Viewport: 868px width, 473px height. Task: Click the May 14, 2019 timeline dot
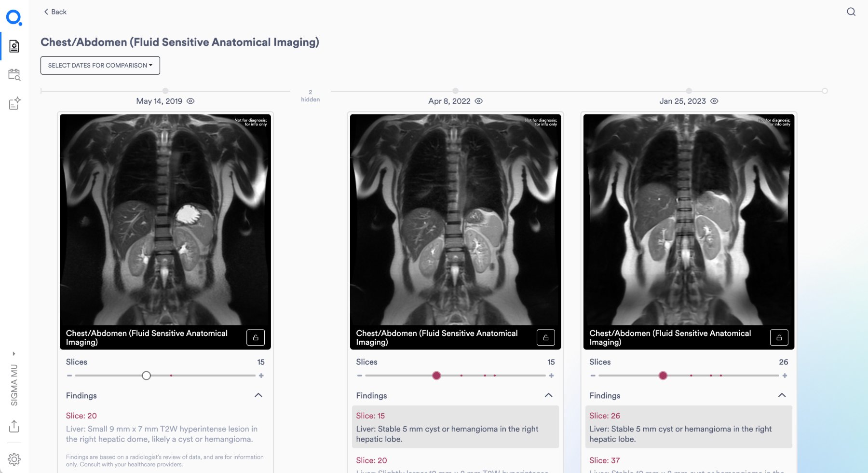point(165,91)
